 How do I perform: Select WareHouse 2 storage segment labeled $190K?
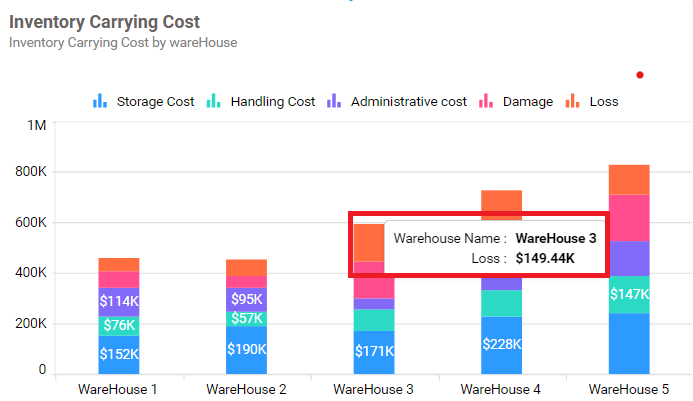tap(246, 350)
